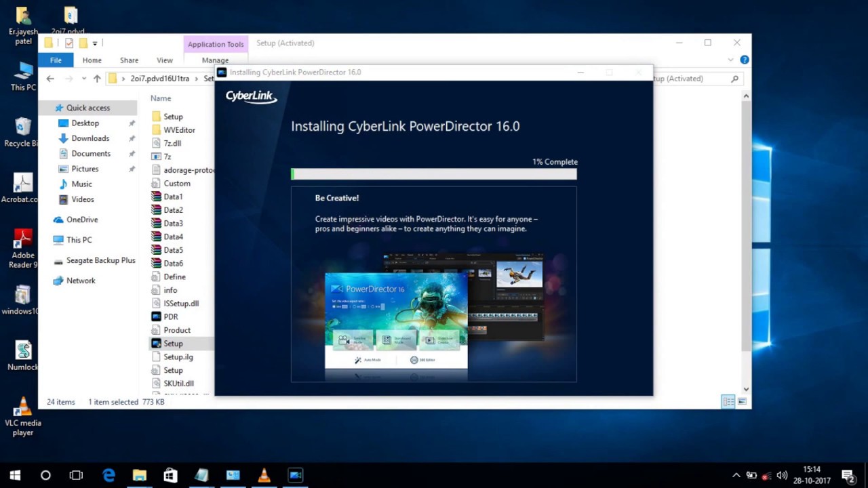Open the Windows Start menu

(x=15, y=475)
